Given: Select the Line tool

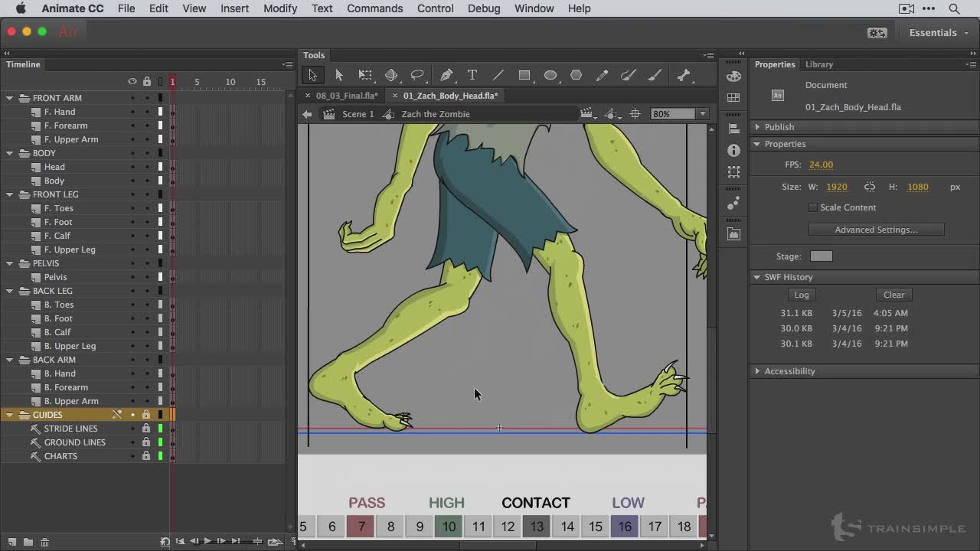Looking at the screenshot, I should 498,75.
